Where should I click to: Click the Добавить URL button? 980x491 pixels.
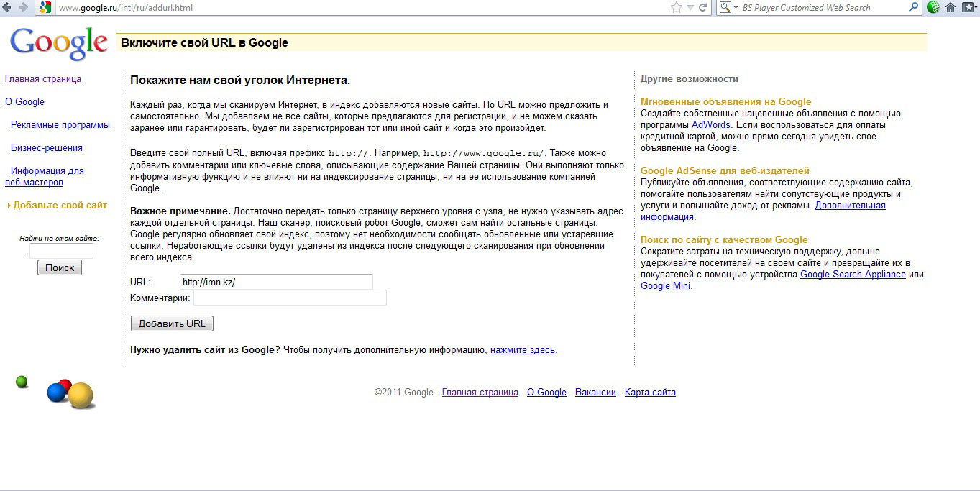point(172,323)
